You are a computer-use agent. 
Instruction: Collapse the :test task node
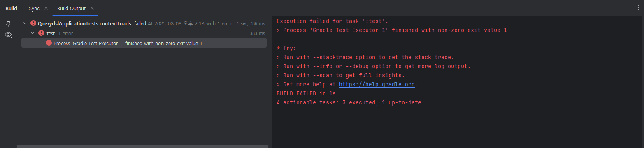point(33,33)
